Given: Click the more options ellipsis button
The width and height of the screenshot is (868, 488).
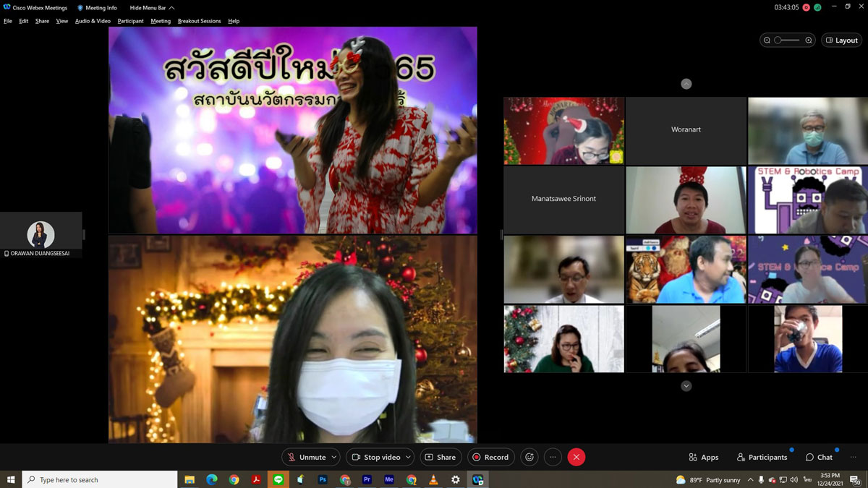Looking at the screenshot, I should click(553, 457).
